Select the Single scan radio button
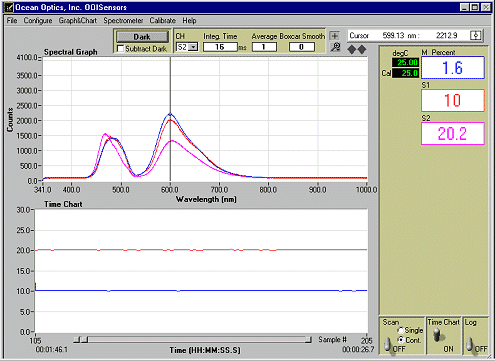 point(401,330)
